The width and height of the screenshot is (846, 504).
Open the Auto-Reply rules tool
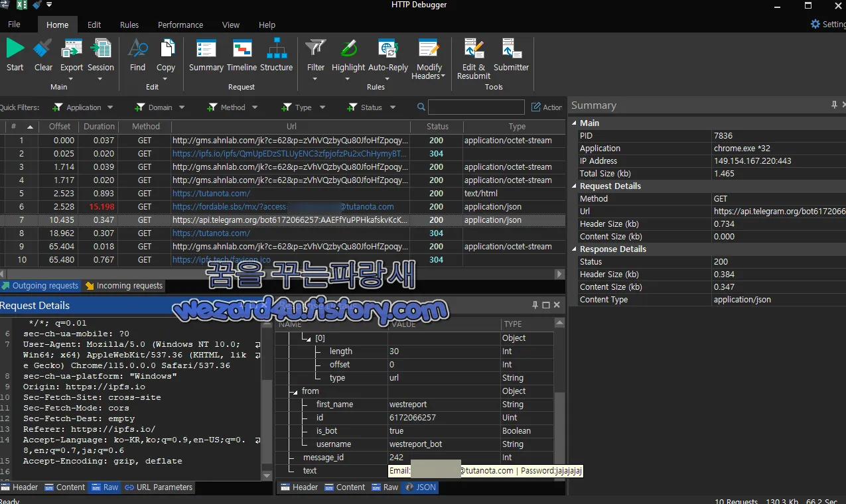pyautogui.click(x=388, y=60)
